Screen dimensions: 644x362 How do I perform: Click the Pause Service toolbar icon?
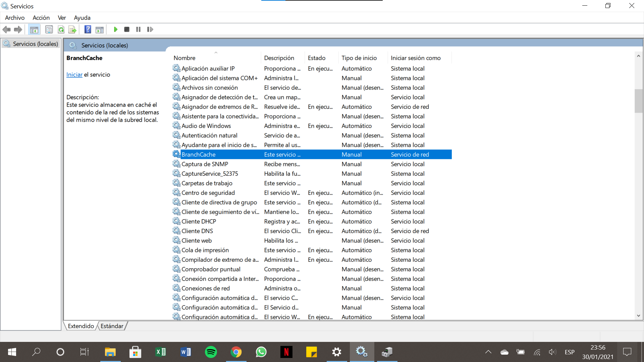(x=138, y=29)
